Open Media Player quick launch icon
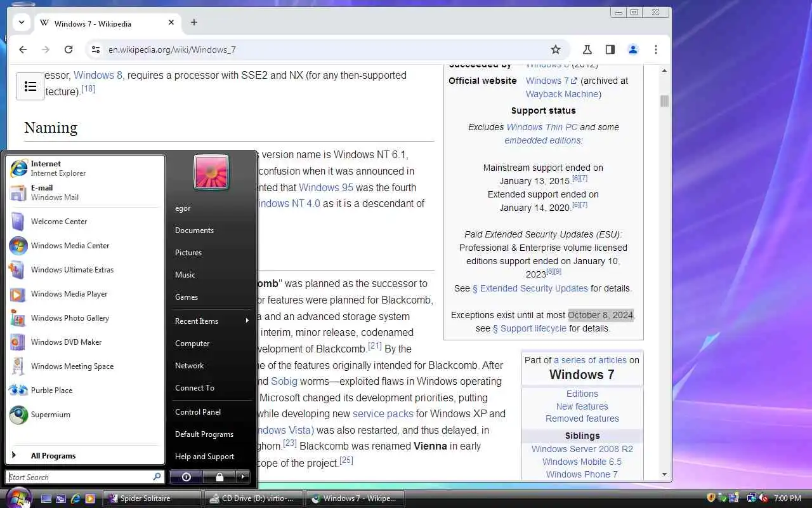This screenshot has height=508, width=812. [90, 498]
